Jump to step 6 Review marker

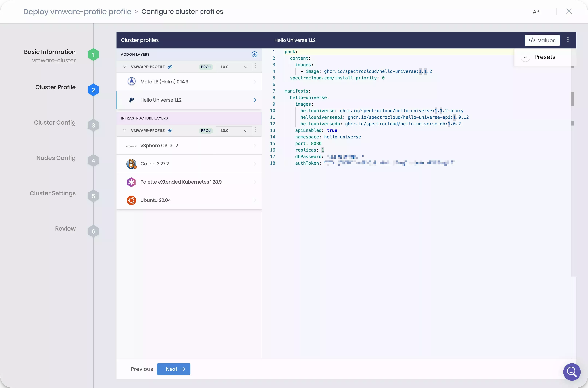pos(93,232)
